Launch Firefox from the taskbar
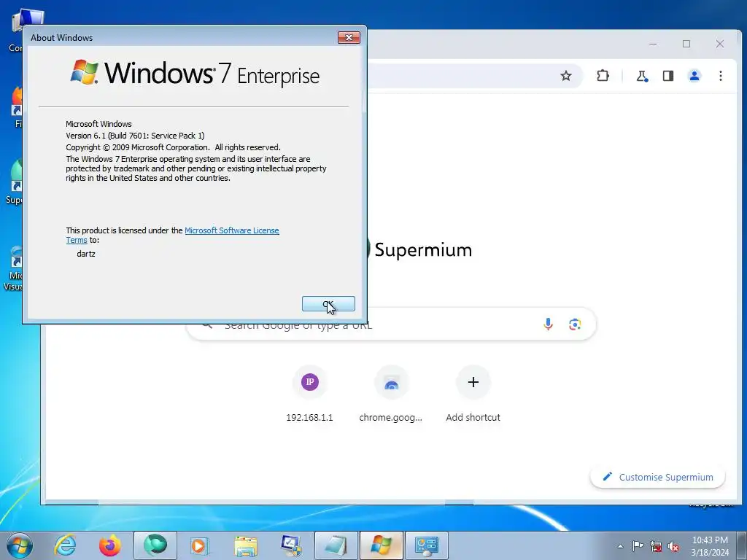Image resolution: width=747 pixels, height=560 pixels. pyautogui.click(x=109, y=545)
